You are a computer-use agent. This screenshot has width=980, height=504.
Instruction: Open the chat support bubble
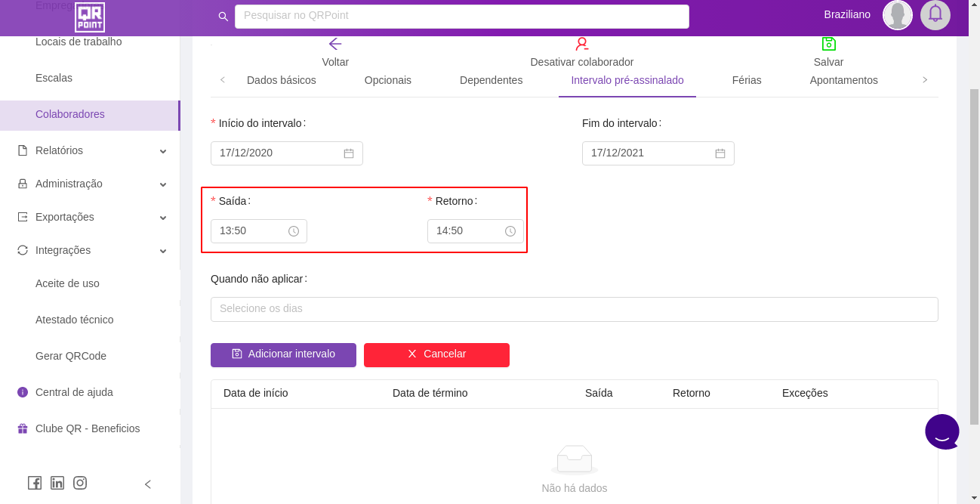(x=941, y=432)
